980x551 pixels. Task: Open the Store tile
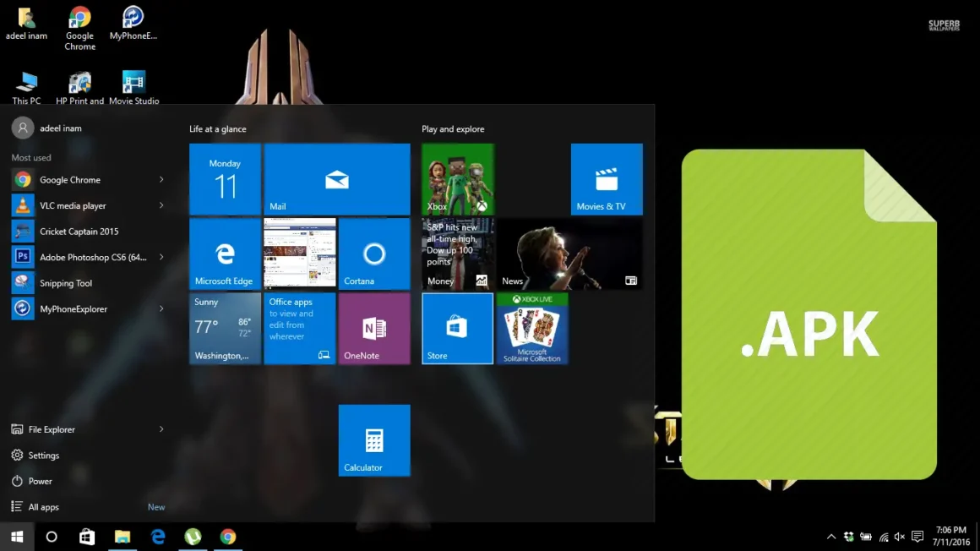(458, 329)
